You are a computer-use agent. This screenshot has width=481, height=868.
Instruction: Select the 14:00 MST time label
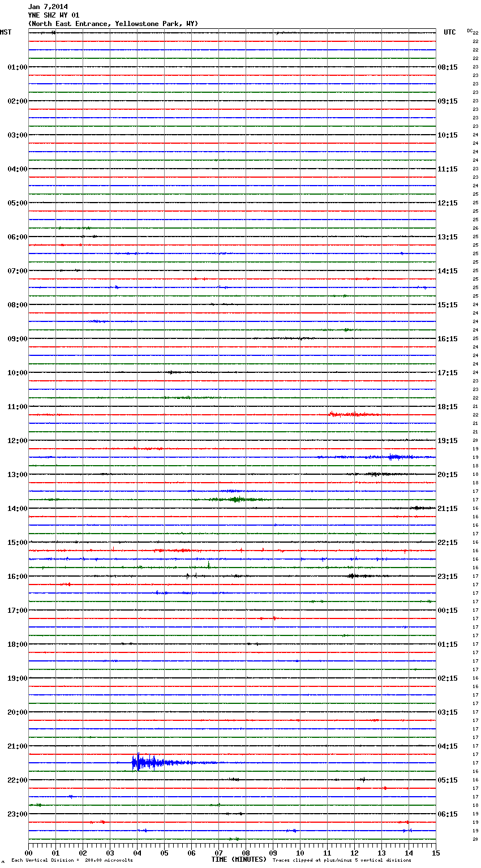(x=18, y=509)
